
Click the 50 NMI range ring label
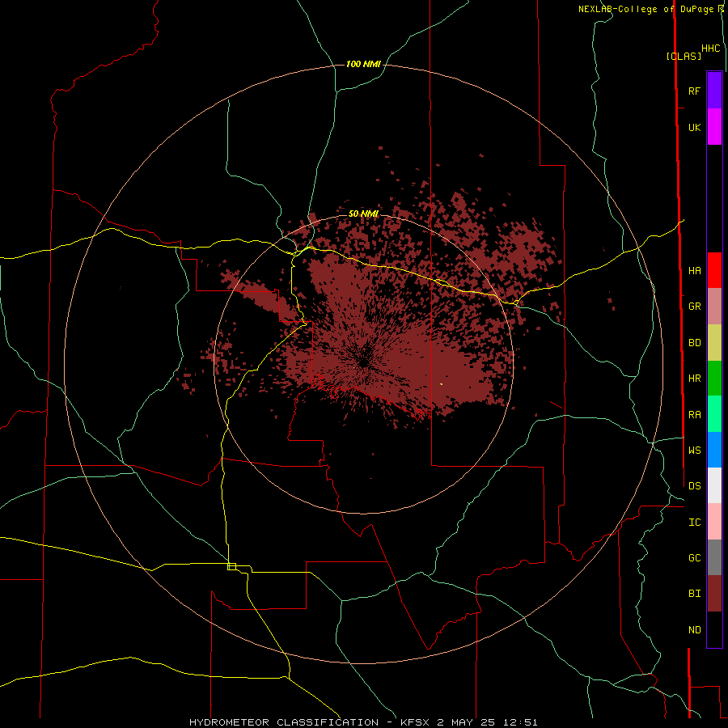363,214
